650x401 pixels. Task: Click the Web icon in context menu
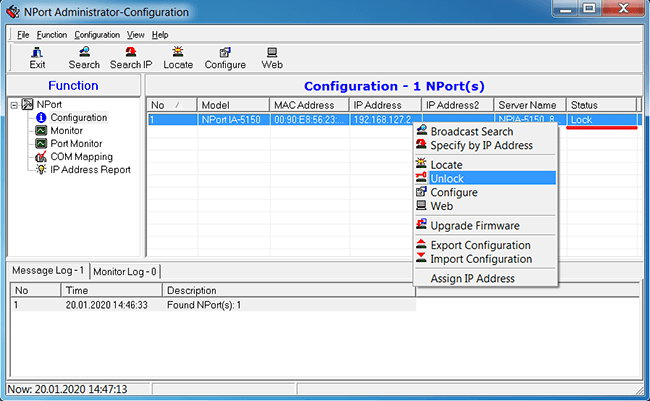(x=422, y=205)
